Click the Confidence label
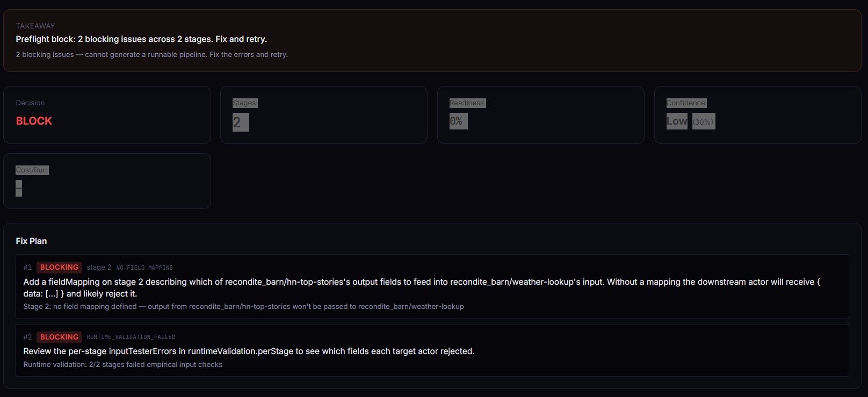This screenshot has width=868, height=397. [685, 103]
